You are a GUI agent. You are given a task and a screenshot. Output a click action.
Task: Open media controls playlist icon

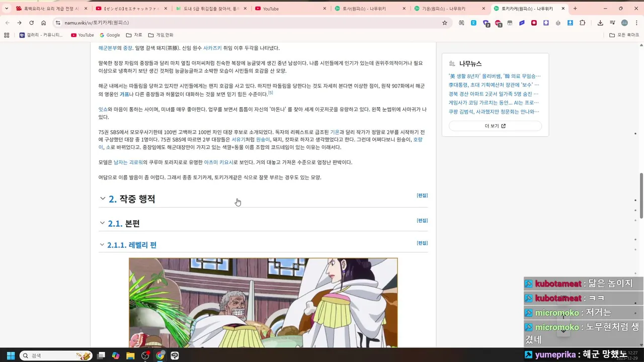612,23
